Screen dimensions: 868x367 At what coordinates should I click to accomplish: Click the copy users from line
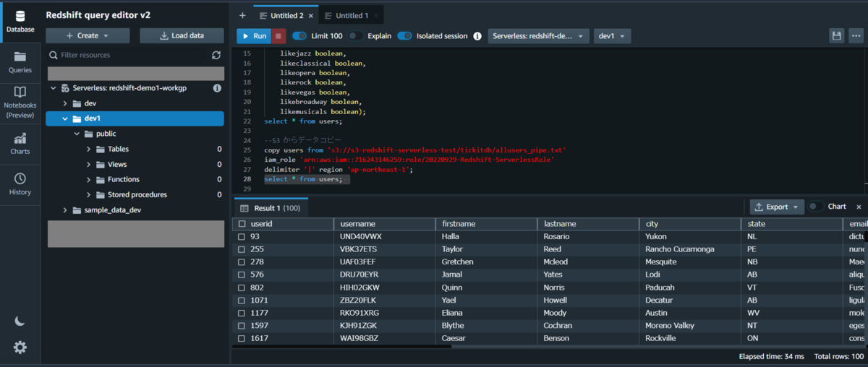[415, 150]
